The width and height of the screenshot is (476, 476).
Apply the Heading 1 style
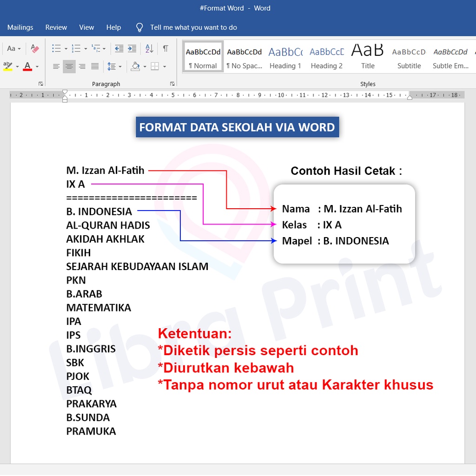(285, 57)
